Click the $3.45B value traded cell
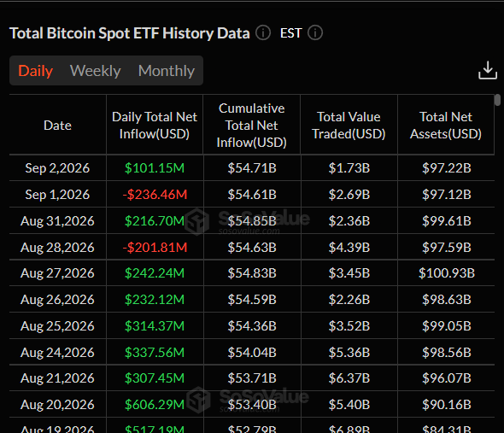The image size is (504, 433). 349,273
